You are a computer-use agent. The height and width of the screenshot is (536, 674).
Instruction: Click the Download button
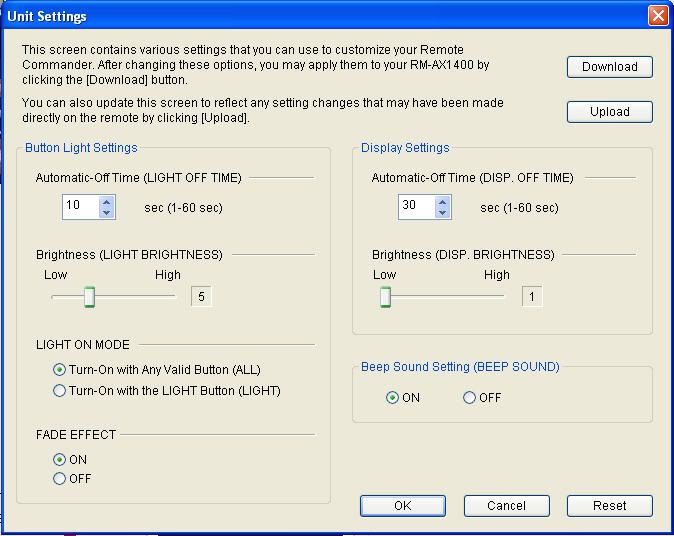[x=610, y=67]
